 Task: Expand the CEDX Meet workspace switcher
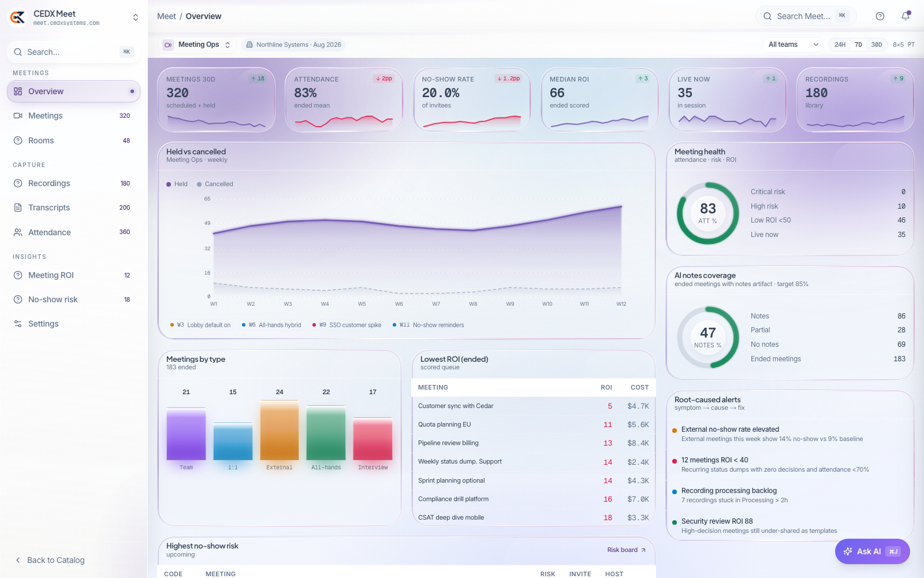point(136,17)
